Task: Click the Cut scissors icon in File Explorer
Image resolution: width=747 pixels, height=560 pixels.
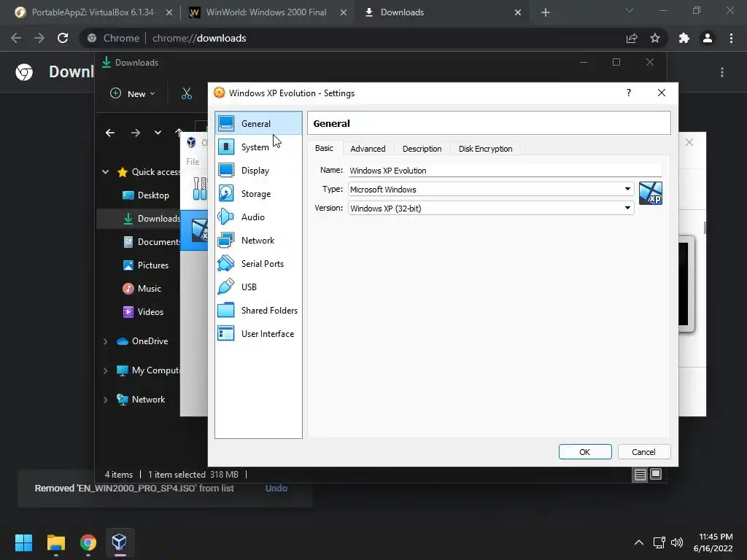Action: point(187,94)
